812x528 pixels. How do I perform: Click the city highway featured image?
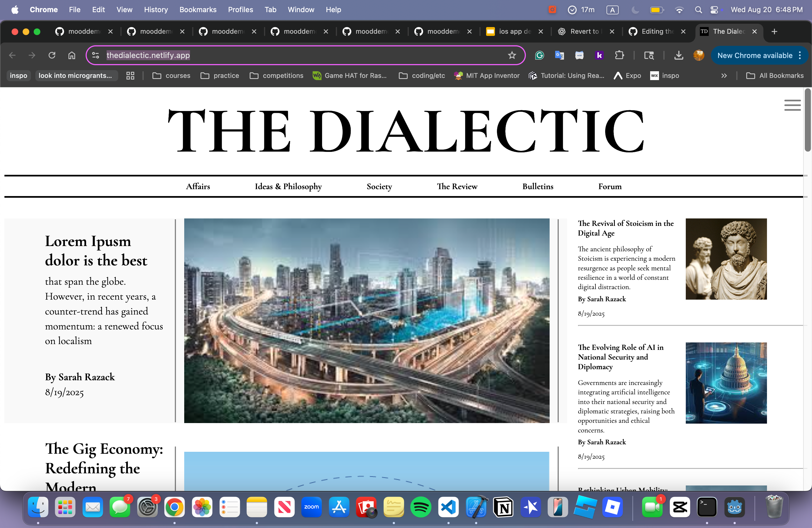click(x=367, y=321)
